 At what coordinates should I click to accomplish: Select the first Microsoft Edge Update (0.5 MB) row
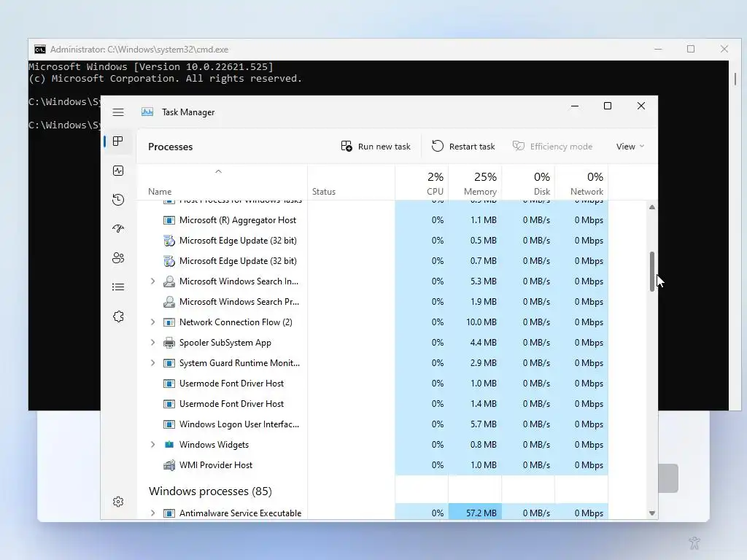[373, 241]
